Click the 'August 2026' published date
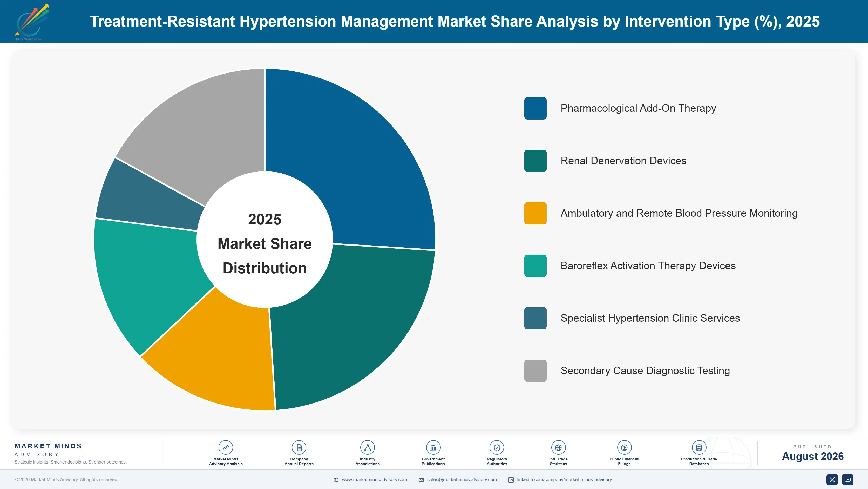Screen dimensions: 868x489 click(x=812, y=456)
